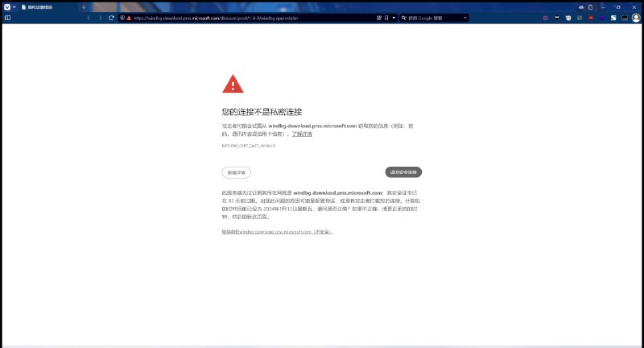Open the dark rectangular extension icon
This screenshot has height=348, width=644.
click(625, 18)
